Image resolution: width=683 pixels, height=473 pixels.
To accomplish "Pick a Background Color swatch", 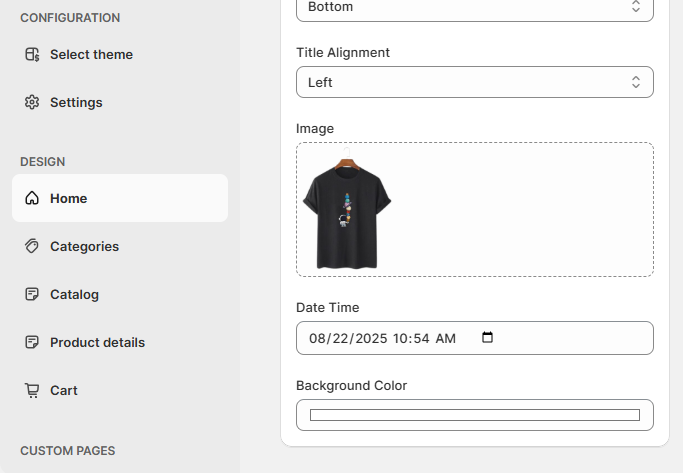I will click(475, 415).
